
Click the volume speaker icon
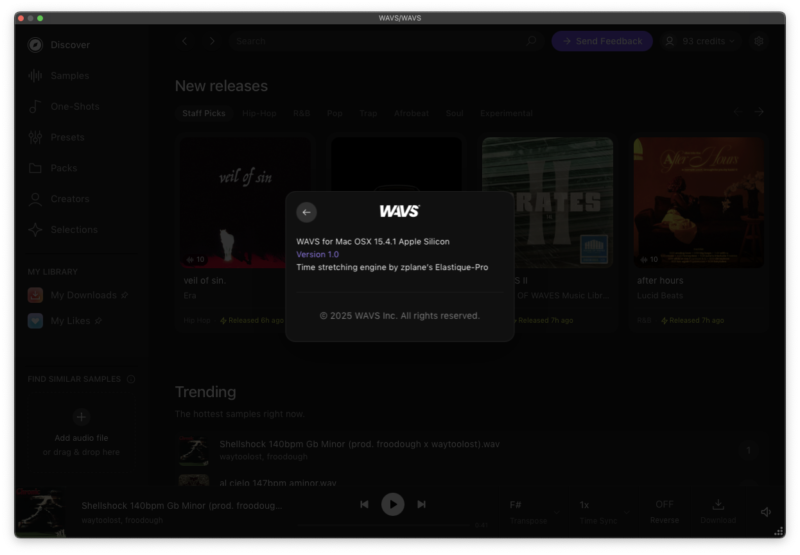[x=765, y=512]
